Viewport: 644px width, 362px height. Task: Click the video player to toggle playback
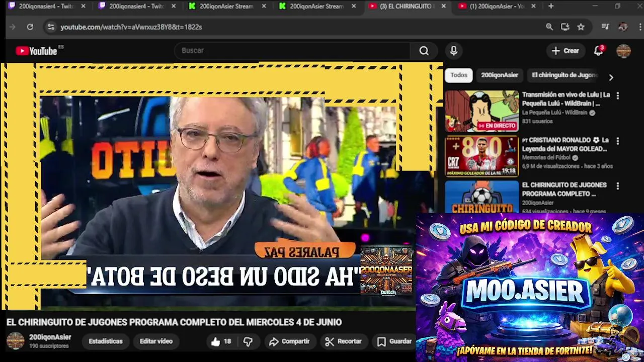tap(221, 186)
